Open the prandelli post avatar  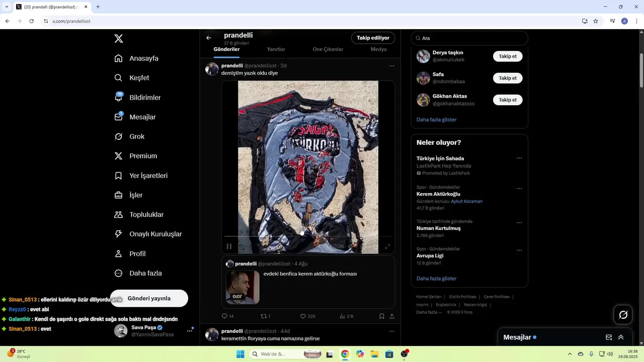212,69
